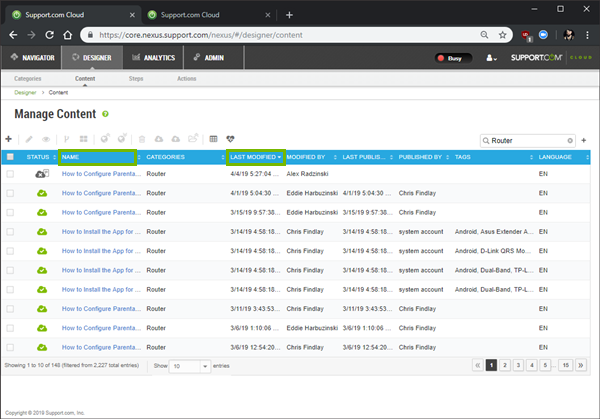600x419 pixels.
Task: Check the row modified 4/1/19 5:04:30
Action: (10, 193)
